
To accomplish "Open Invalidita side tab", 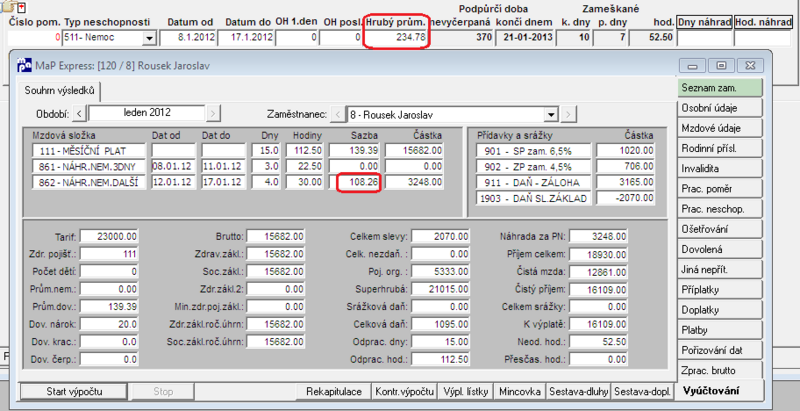I will click(720, 168).
